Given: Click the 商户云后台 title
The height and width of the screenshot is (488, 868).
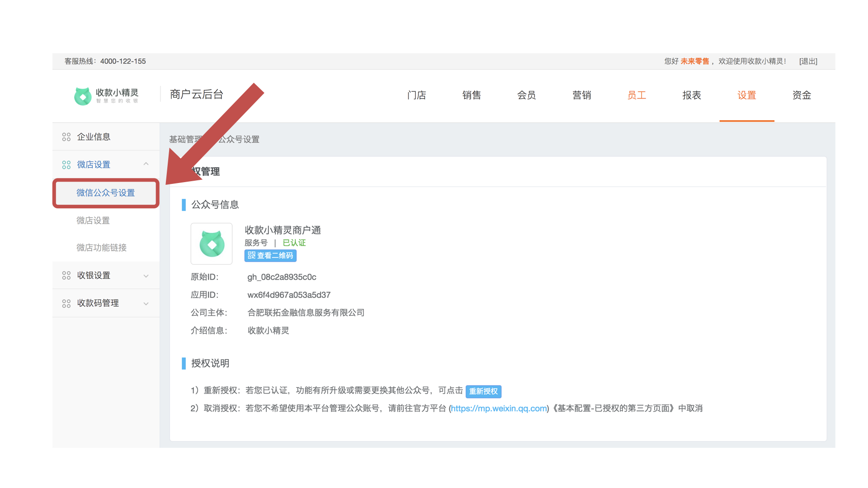Looking at the screenshot, I should click(x=197, y=94).
